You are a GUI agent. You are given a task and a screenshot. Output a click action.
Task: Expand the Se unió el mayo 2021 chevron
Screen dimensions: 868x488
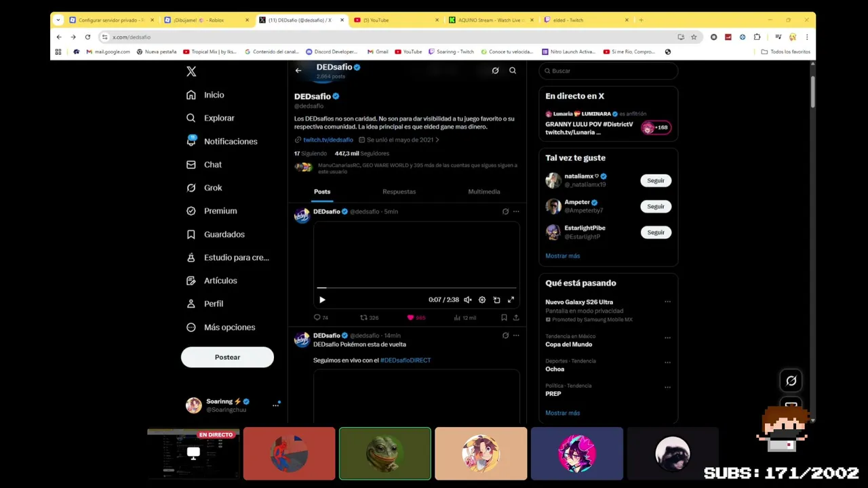pyautogui.click(x=437, y=140)
